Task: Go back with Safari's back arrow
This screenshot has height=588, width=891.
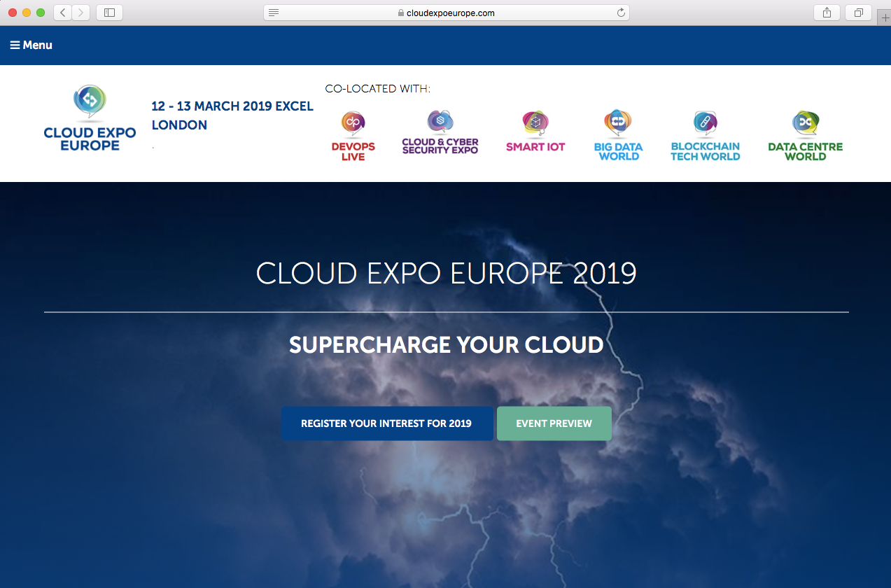Action: 63,13
